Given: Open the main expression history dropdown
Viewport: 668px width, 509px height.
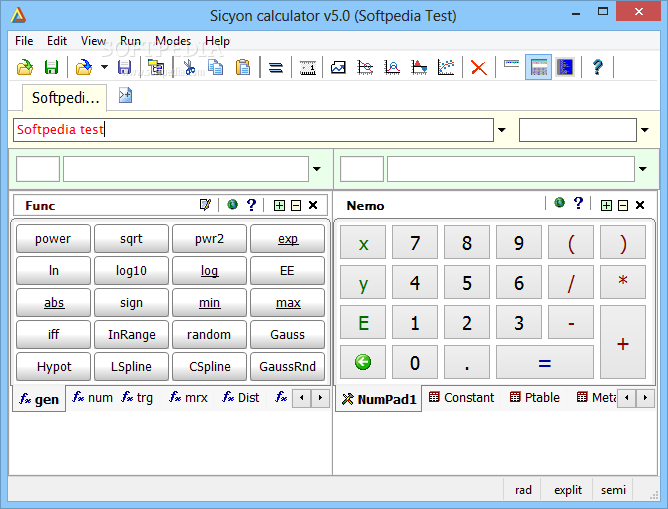Looking at the screenshot, I should [x=502, y=130].
